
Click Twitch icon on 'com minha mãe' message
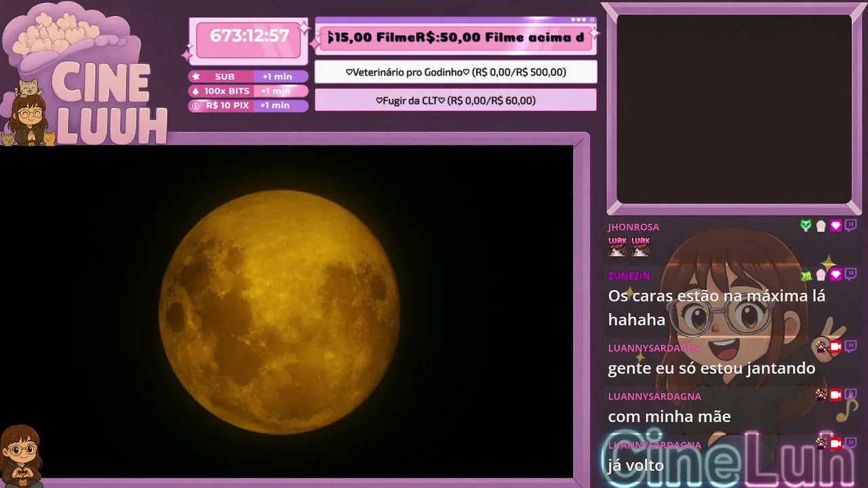click(850, 394)
